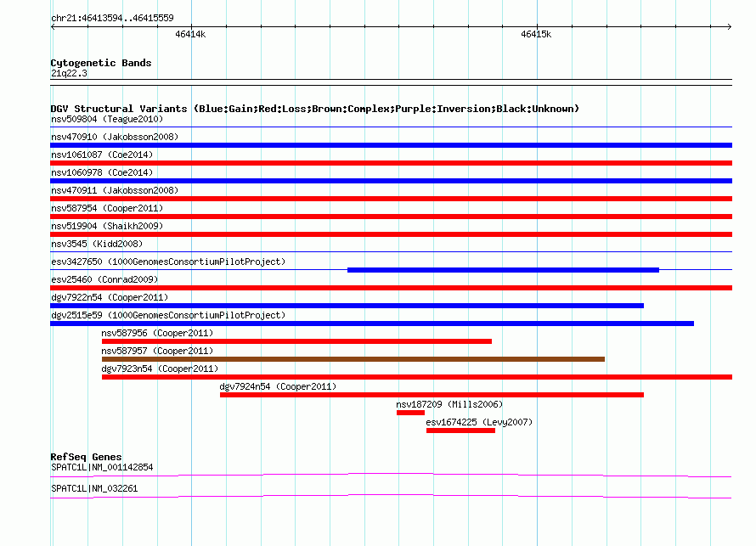Image resolution: width=756 pixels, height=546 pixels.
Task: Click the nsv587956 (Cooper2011) label
Action: click(157, 333)
